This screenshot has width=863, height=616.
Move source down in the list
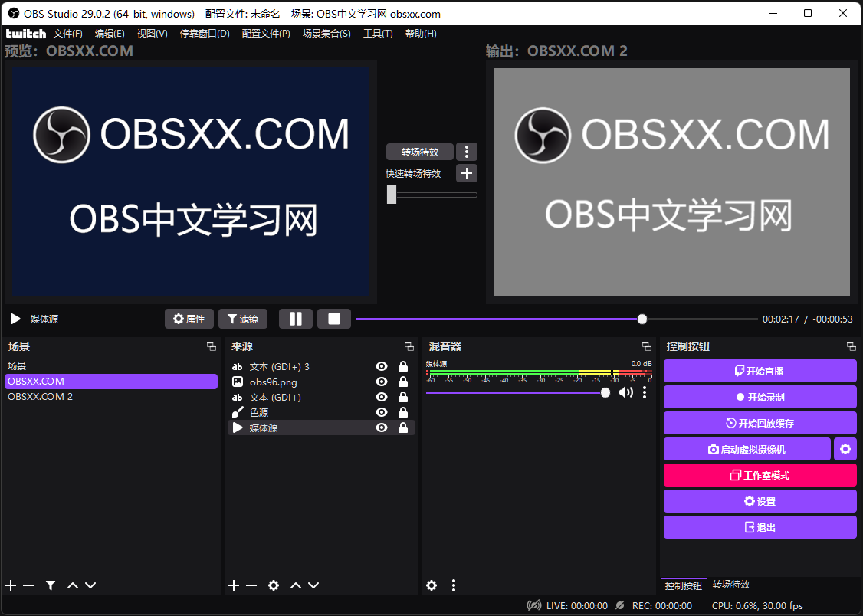point(313,585)
